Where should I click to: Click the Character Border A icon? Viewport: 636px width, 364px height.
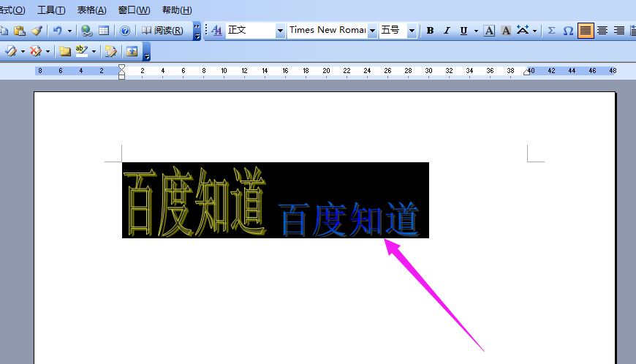[x=489, y=31]
